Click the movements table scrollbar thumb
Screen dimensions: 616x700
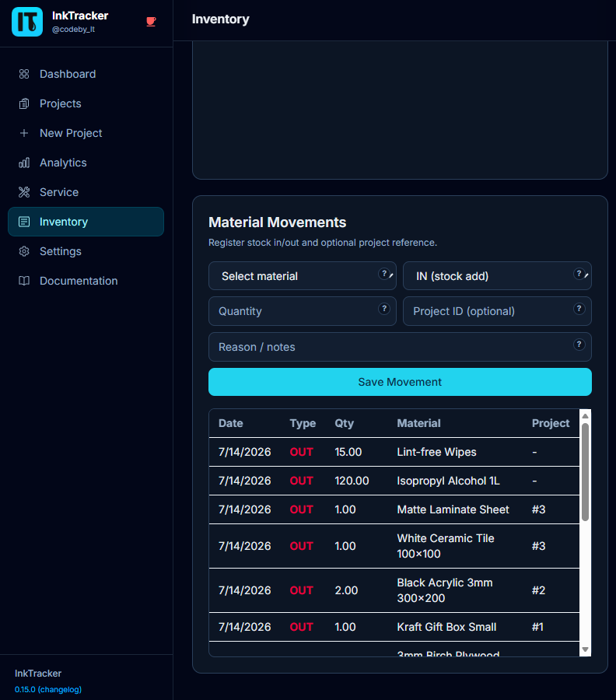(x=585, y=472)
